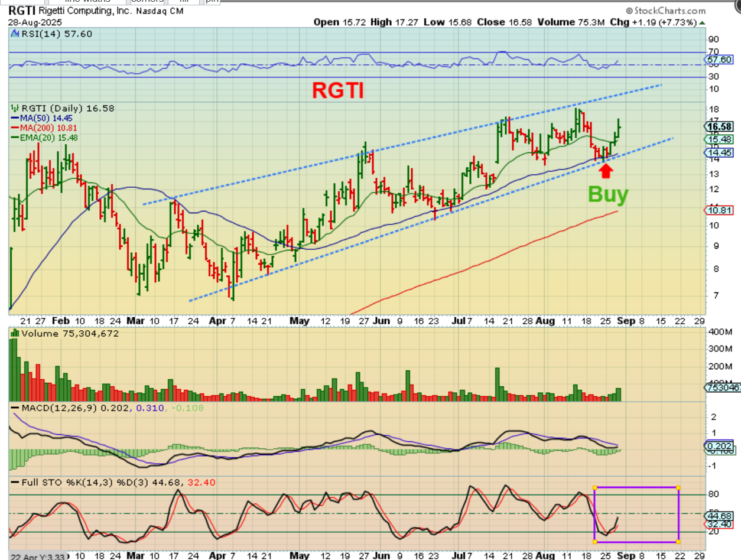This screenshot has width=741, height=560.
Task: Click the RGTI (Daily) 16.58 legend
Action: [68, 108]
